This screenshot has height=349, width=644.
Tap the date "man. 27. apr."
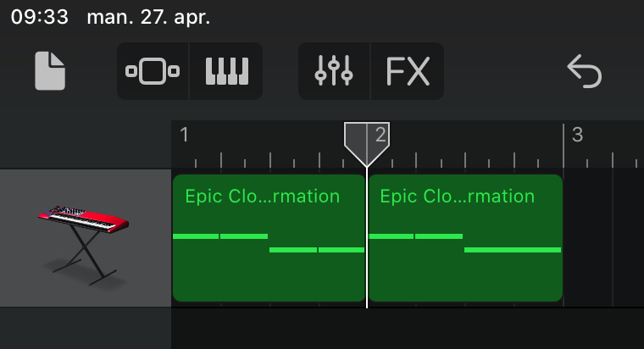[x=148, y=17]
